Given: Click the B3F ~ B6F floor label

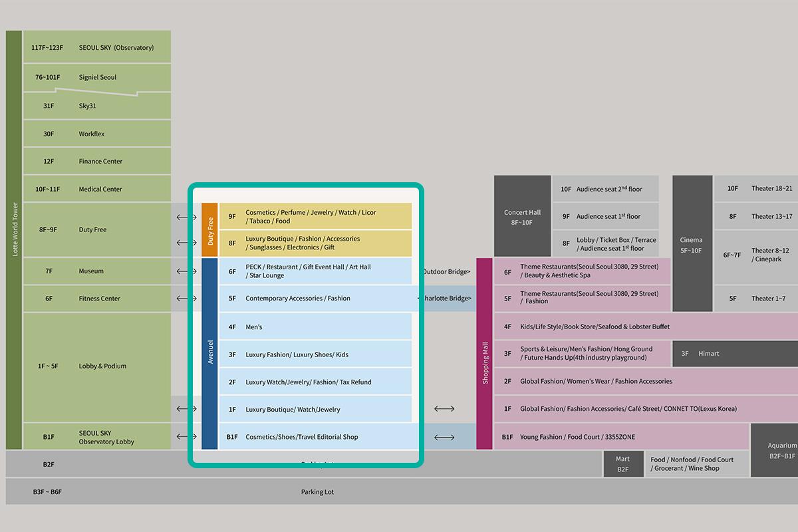Looking at the screenshot, I should (x=47, y=492).
